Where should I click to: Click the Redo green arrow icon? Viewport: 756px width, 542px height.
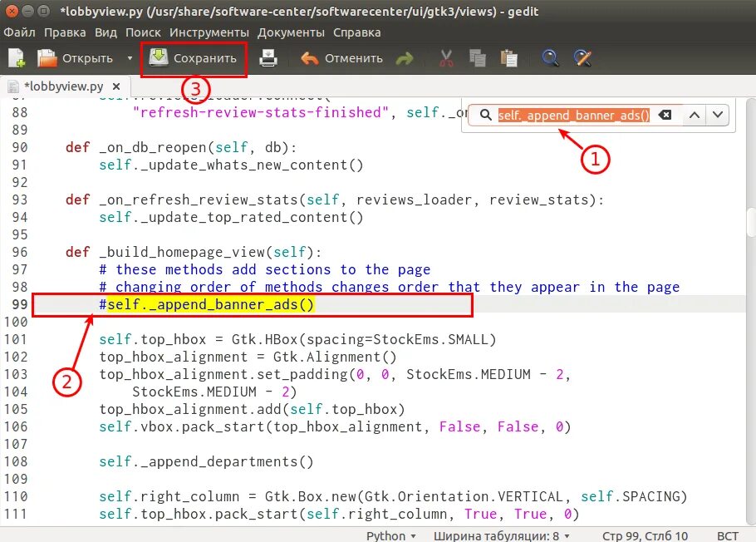tap(405, 59)
